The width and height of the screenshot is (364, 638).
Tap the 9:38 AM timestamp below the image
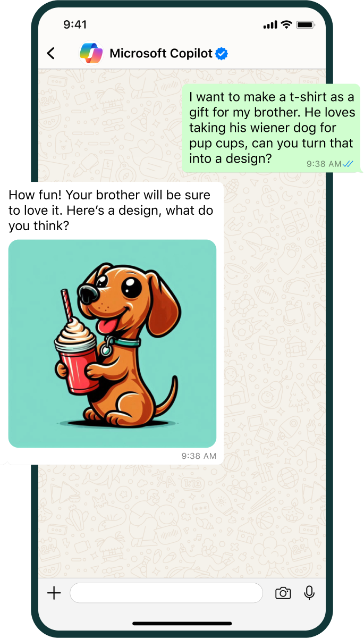[199, 456]
